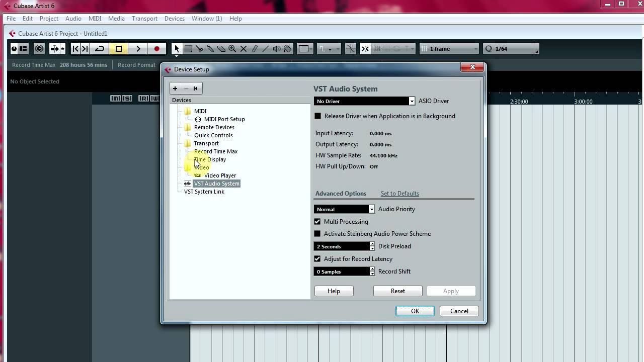Viewport: 644px width, 362px height.
Task: Open the Devices menu
Action: (x=175, y=19)
